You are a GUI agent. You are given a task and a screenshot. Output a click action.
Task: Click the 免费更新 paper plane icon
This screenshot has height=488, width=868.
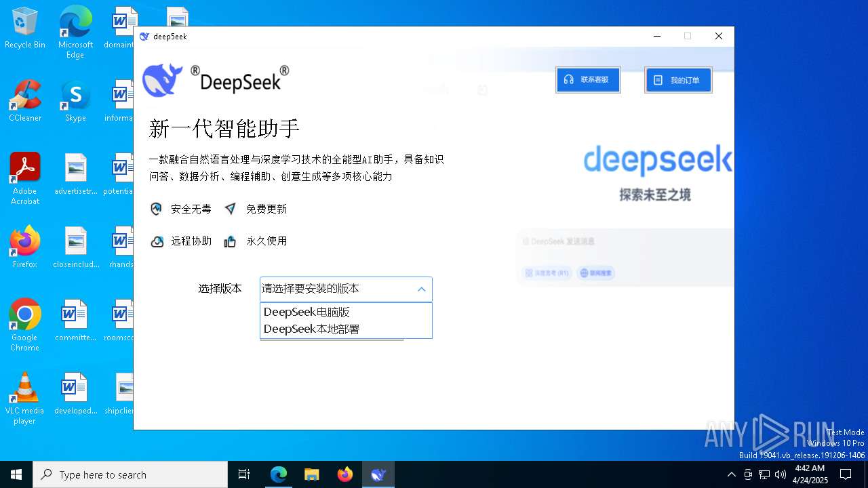(x=231, y=209)
